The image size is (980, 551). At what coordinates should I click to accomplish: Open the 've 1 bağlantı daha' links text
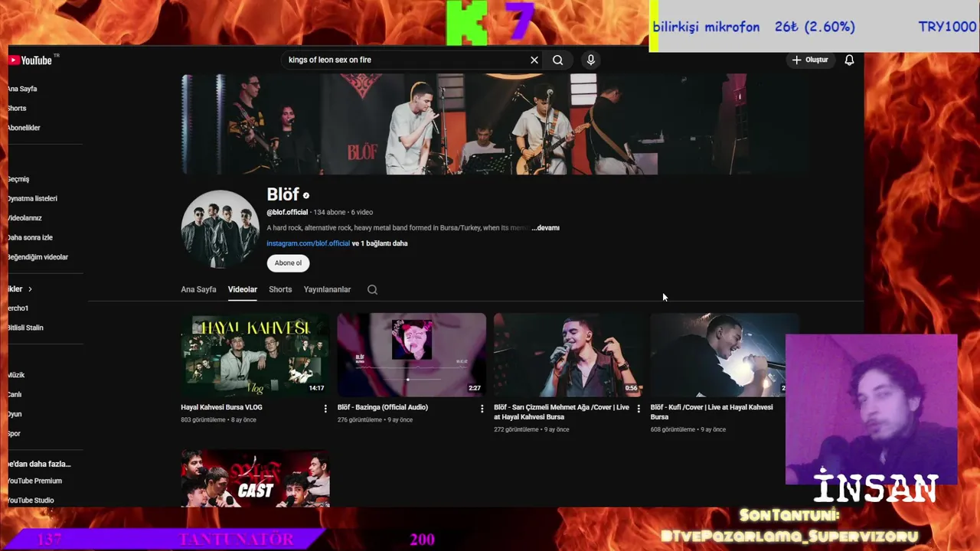pos(380,243)
